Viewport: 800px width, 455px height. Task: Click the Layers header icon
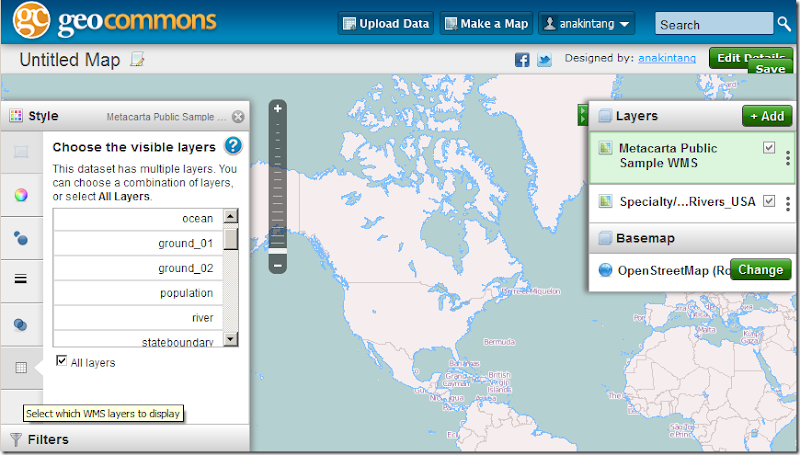(605, 116)
